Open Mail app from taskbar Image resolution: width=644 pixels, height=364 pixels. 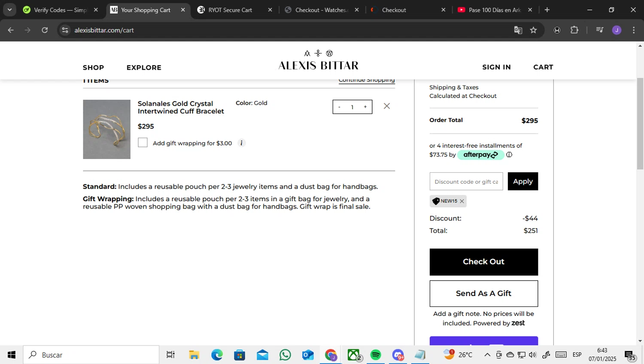(x=262, y=355)
